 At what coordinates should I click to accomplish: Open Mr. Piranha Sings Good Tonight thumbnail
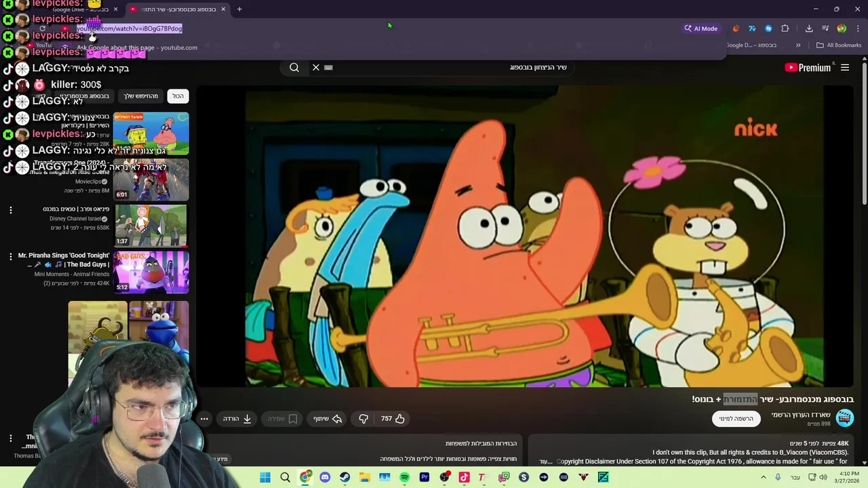(151, 272)
